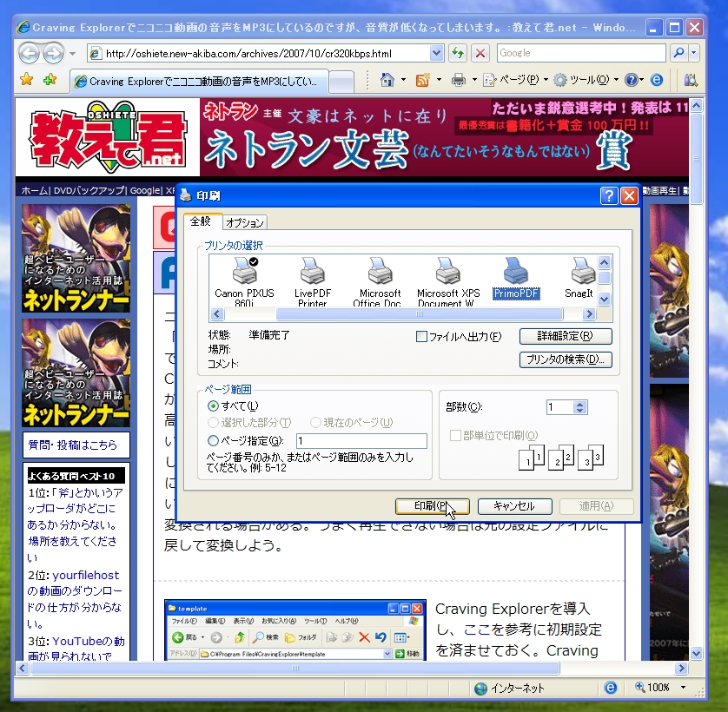The image size is (728, 712).
Task: Click the キャンセル button
Action: pos(515,506)
